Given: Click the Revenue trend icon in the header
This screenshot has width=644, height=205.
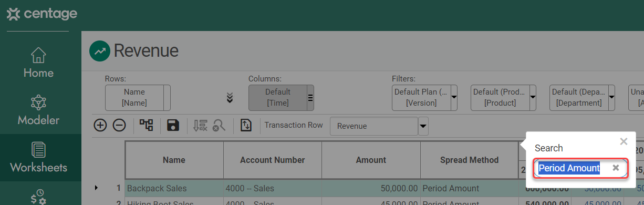Looking at the screenshot, I should 100,51.
